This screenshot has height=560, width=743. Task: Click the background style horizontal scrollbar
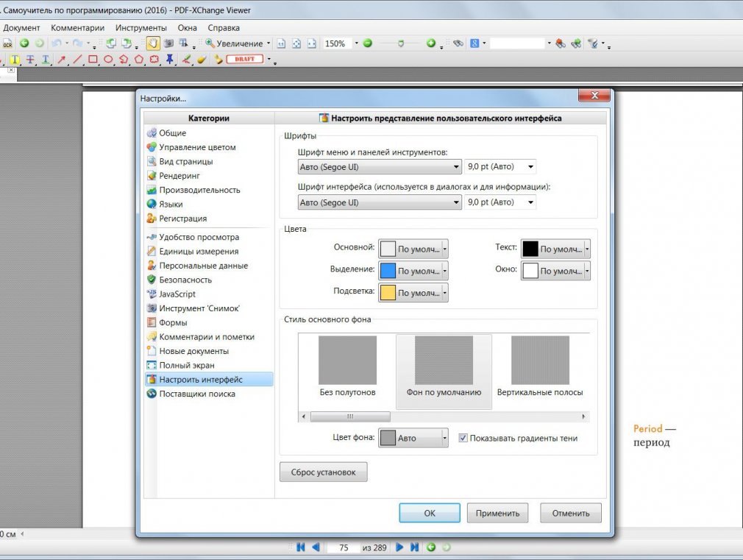pos(444,417)
